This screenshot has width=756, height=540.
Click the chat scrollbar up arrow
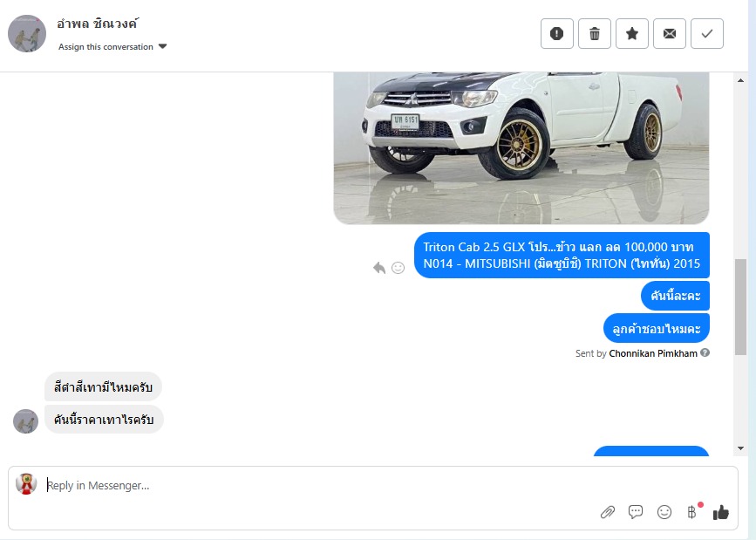740,80
